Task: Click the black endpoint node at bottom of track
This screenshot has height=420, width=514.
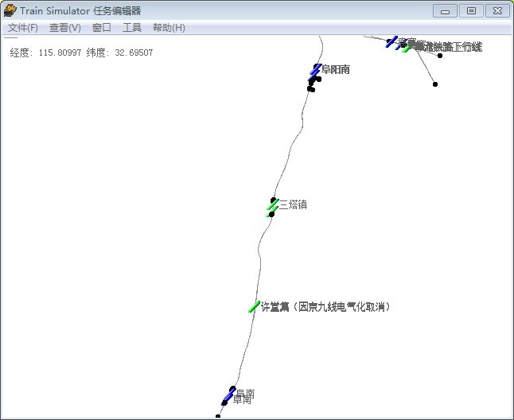Action: [x=217, y=416]
